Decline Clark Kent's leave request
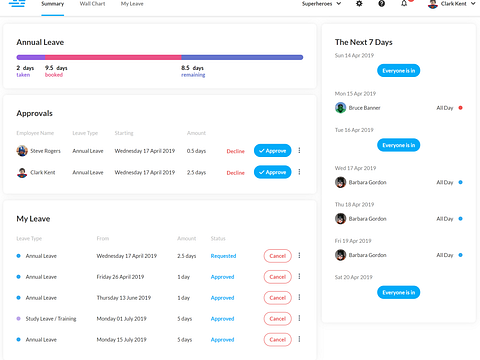The width and height of the screenshot is (480, 360). pos(236,173)
